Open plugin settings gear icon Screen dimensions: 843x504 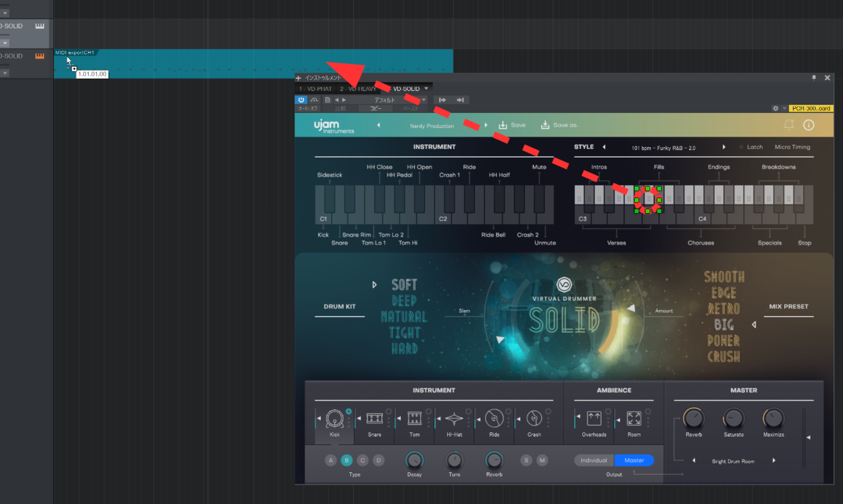point(775,109)
